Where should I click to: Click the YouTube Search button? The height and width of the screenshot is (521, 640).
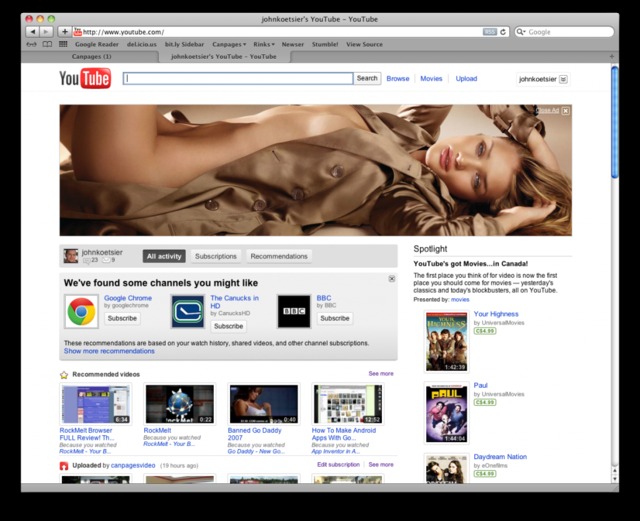coord(367,78)
